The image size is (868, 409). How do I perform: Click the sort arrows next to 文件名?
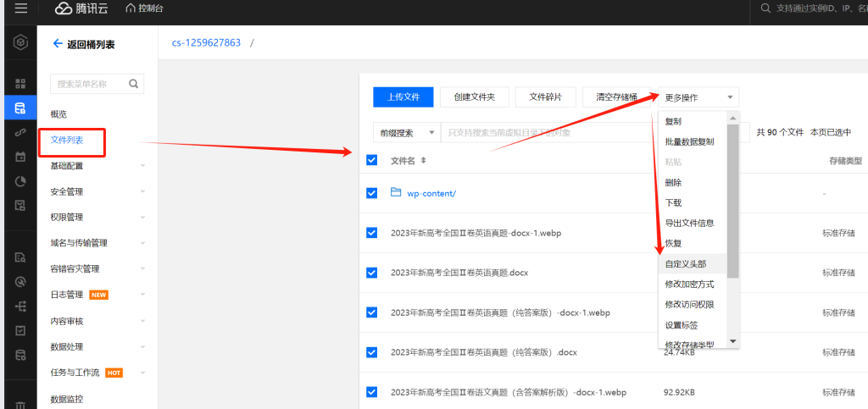coord(424,160)
